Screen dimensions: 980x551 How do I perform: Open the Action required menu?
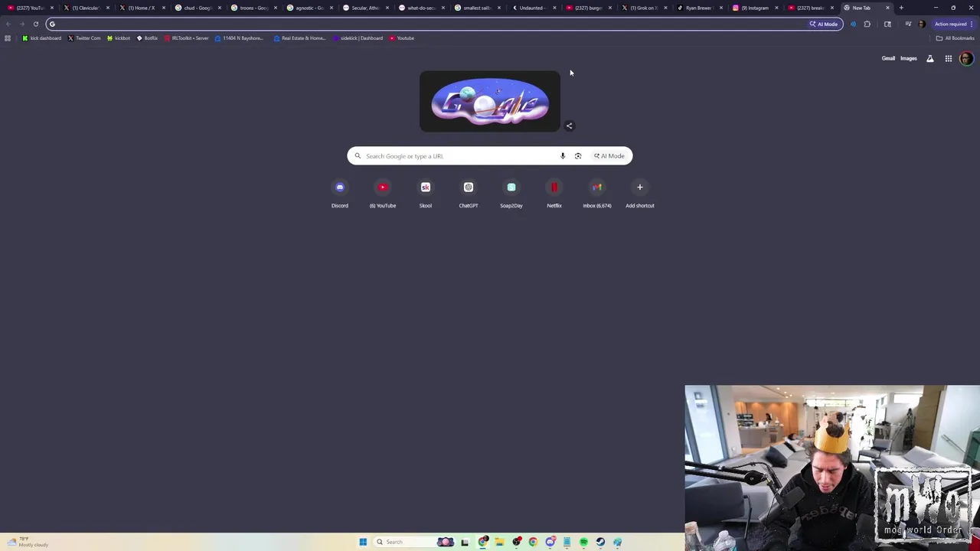pos(953,24)
